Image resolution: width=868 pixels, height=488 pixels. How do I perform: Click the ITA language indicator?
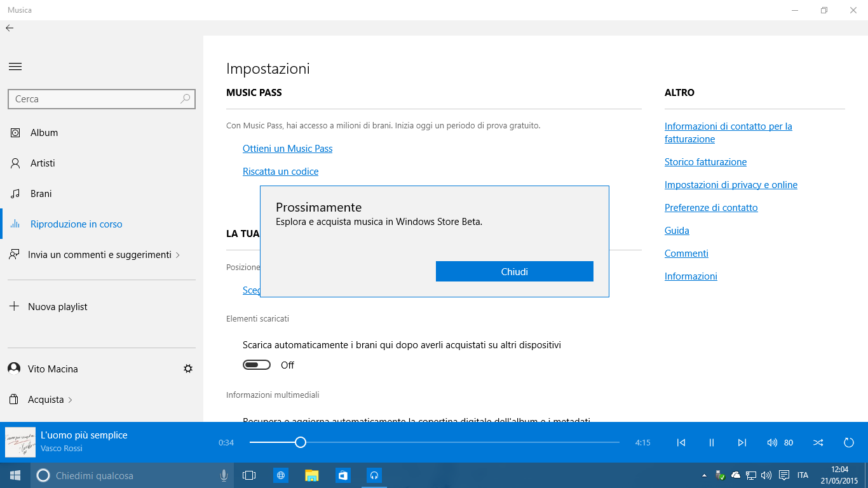click(803, 475)
